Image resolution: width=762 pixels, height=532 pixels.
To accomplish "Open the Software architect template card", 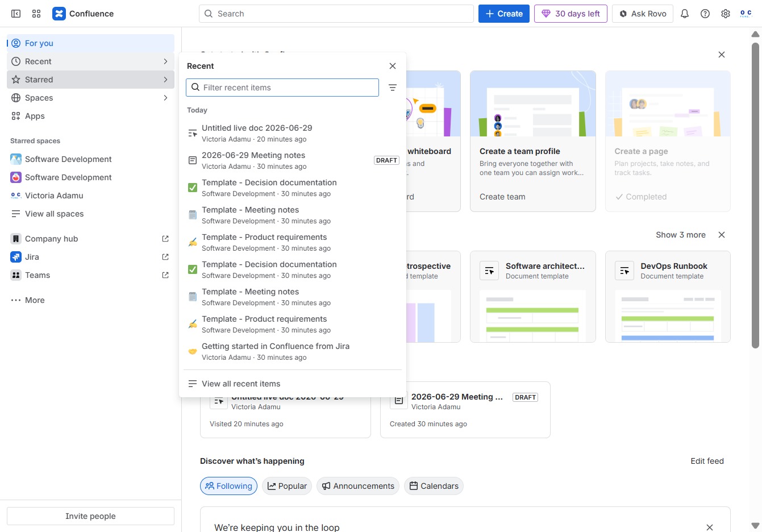I will tap(533, 297).
